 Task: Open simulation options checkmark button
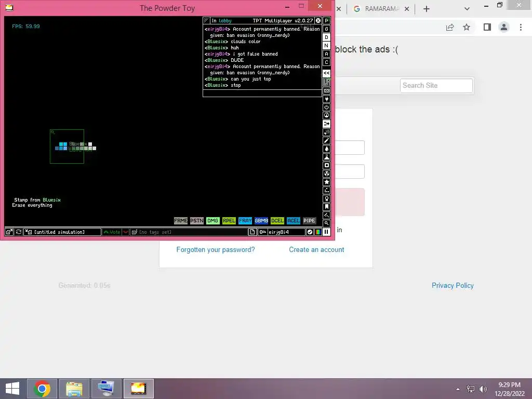[x=310, y=232]
